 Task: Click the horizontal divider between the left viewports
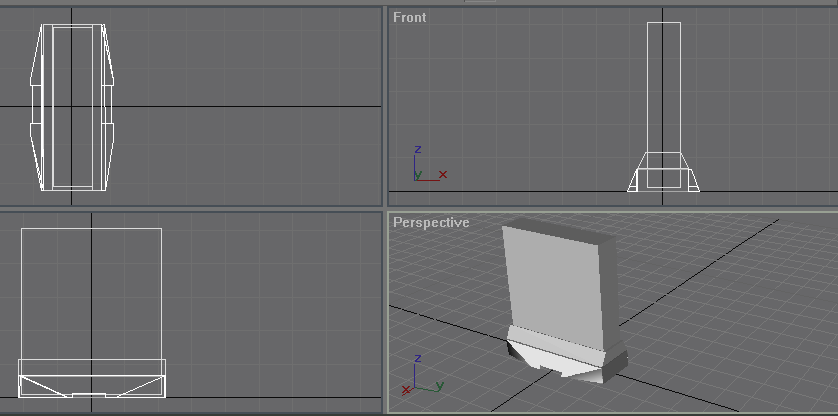click(190, 208)
